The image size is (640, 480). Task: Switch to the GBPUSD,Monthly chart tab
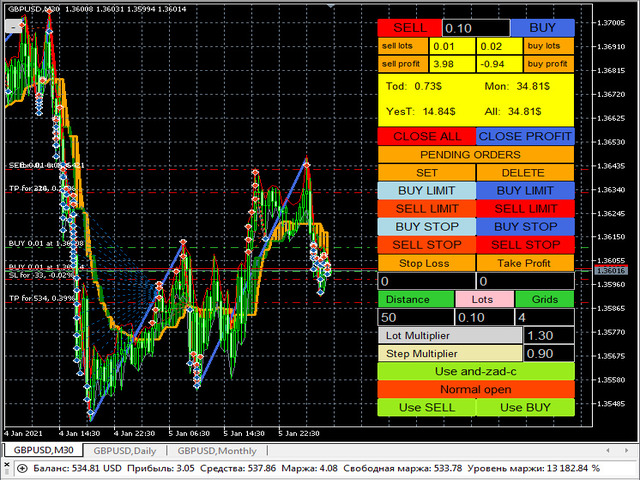point(217,451)
